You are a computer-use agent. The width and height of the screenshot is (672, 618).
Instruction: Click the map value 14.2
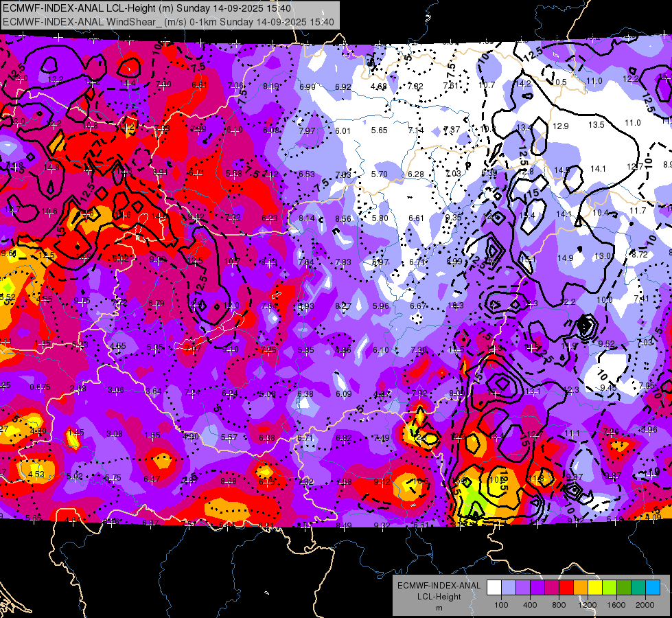coord(523,84)
